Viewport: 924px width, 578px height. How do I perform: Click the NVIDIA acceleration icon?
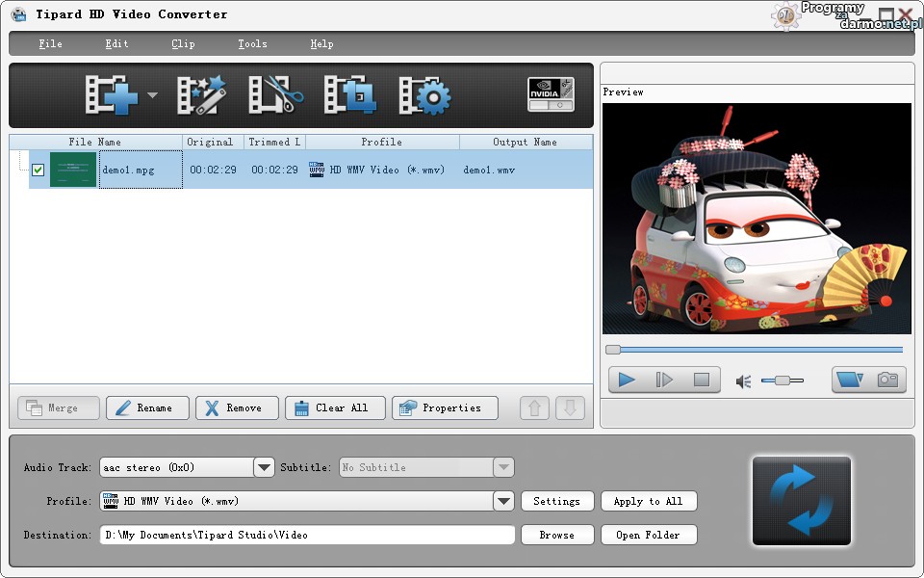(x=551, y=93)
